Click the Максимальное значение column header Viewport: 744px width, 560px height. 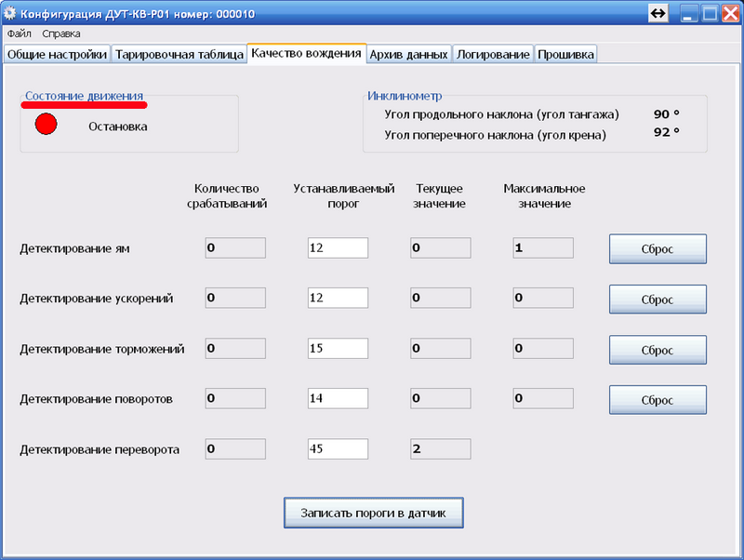point(544,196)
